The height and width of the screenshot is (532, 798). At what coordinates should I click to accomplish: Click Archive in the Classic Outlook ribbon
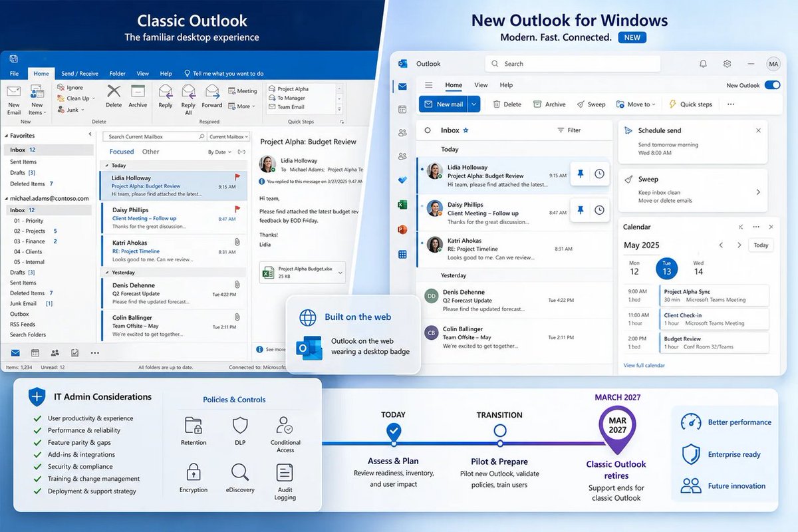(138, 96)
